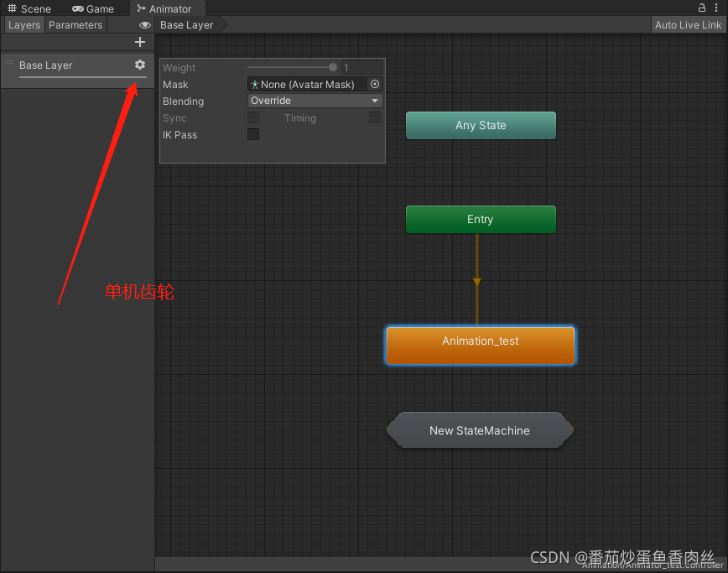Select the transition arrow from Entry to Animation_test
The image size is (728, 573).
[x=477, y=280]
